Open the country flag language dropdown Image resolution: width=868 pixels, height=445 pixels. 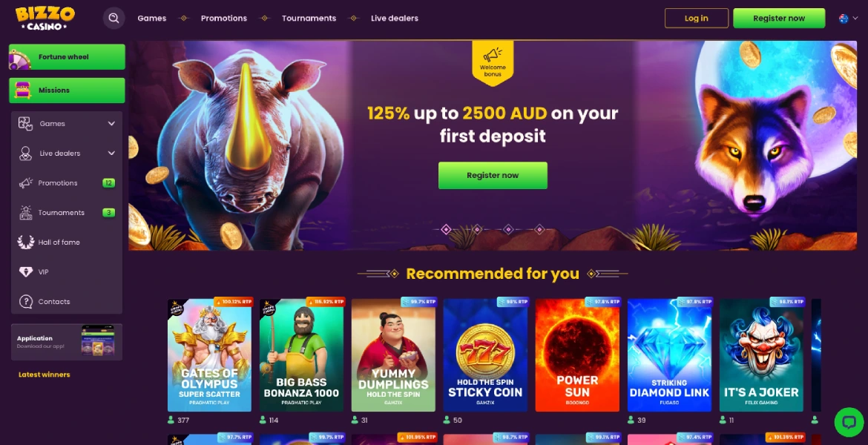click(x=848, y=19)
